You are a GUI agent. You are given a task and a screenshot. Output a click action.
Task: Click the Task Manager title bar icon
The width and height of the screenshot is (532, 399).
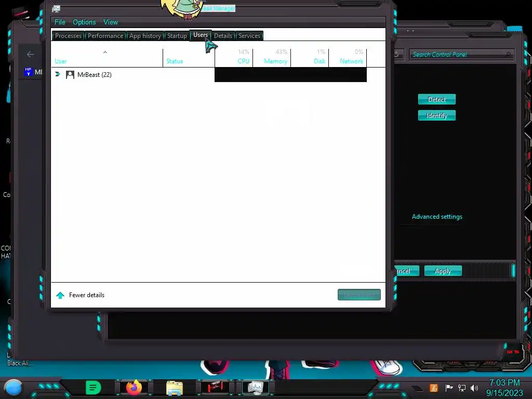coord(56,9)
